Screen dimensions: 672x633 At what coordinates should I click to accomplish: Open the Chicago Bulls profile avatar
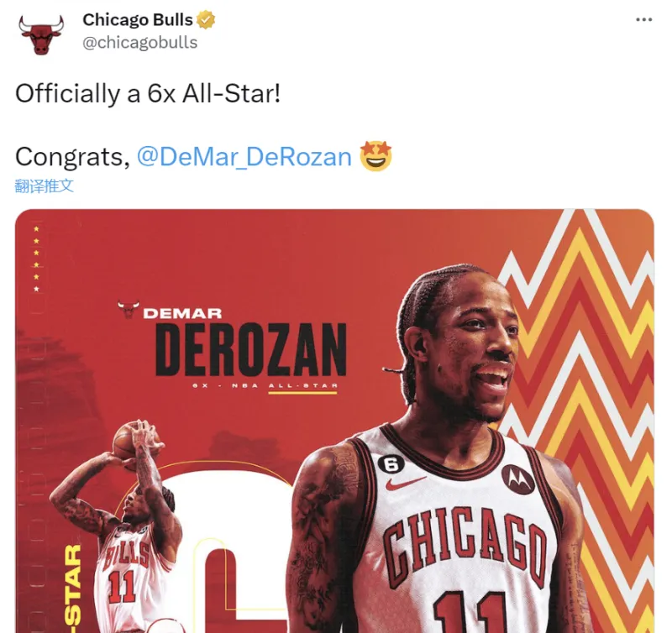pyautogui.click(x=41, y=34)
